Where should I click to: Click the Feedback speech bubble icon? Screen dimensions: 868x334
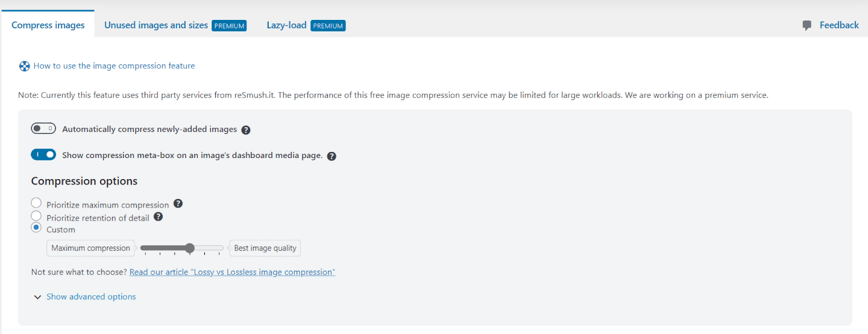pyautogui.click(x=807, y=25)
